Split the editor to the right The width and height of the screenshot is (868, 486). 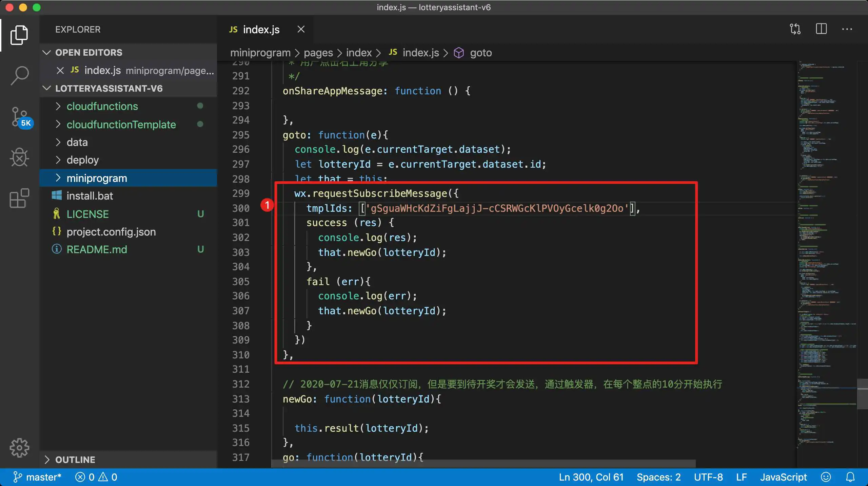point(821,29)
